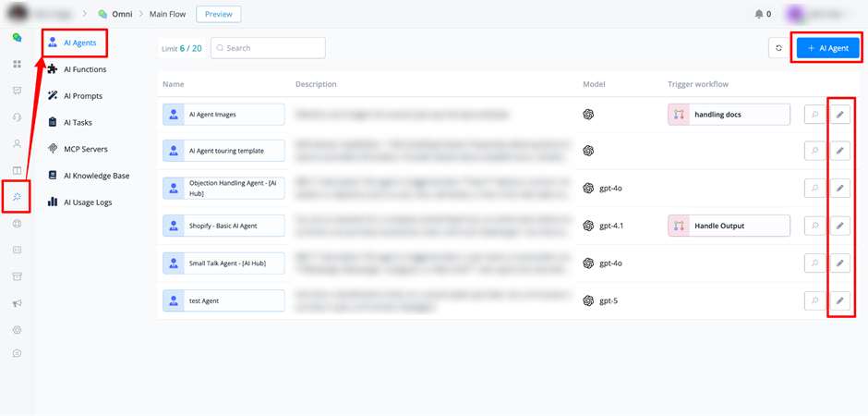Click Omni in the breadcrumb
The image size is (868, 416).
tap(120, 15)
